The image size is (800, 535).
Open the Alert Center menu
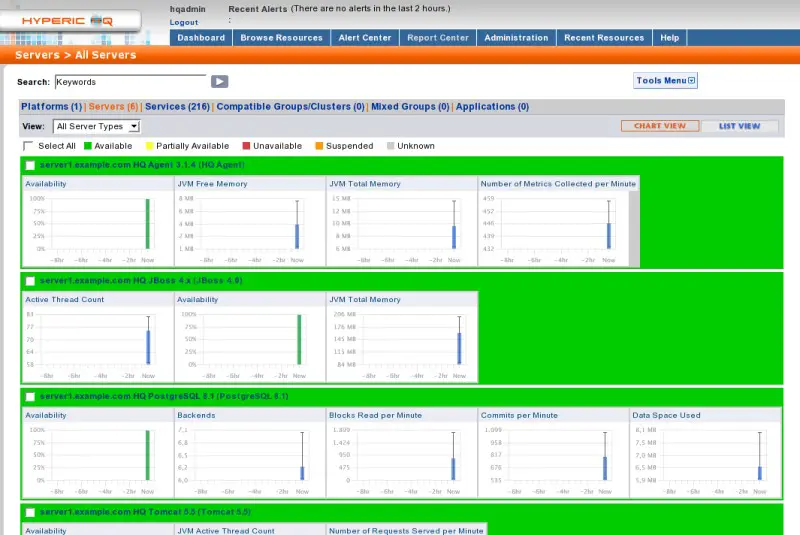pos(365,38)
